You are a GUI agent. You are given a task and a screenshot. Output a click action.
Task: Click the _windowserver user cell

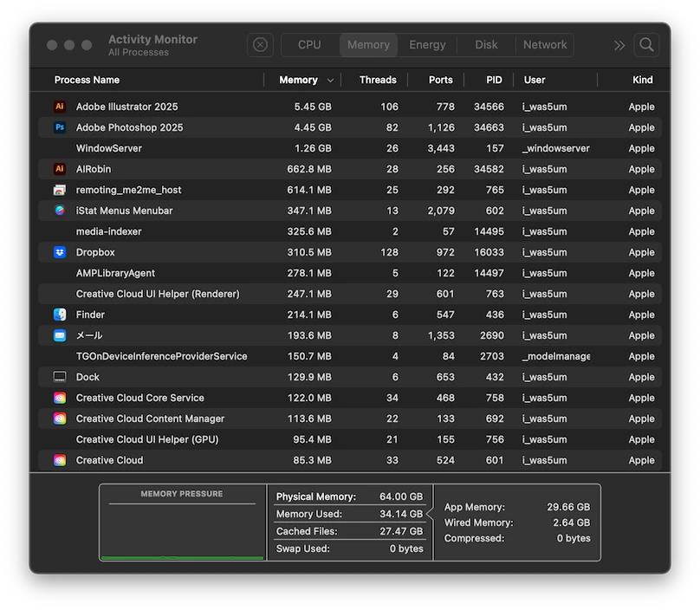click(556, 148)
